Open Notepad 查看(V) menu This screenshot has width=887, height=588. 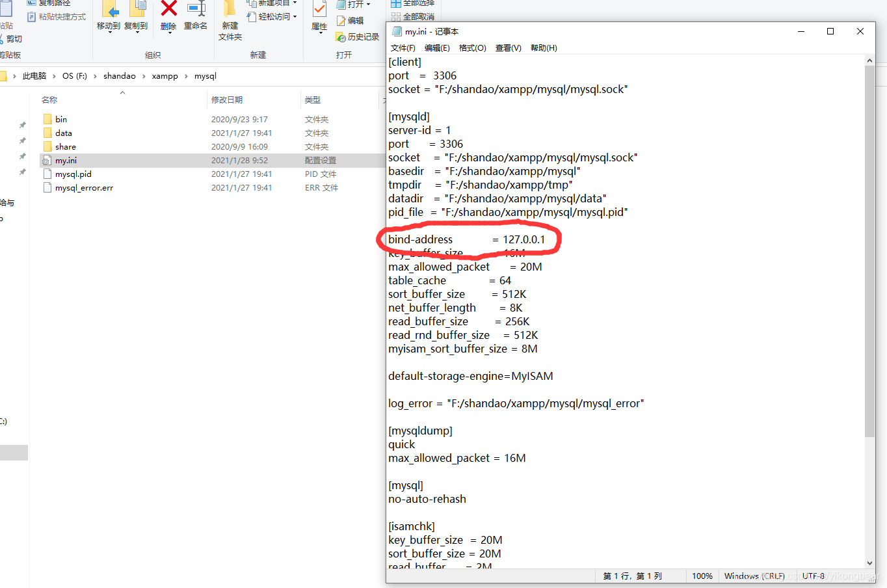509,48
